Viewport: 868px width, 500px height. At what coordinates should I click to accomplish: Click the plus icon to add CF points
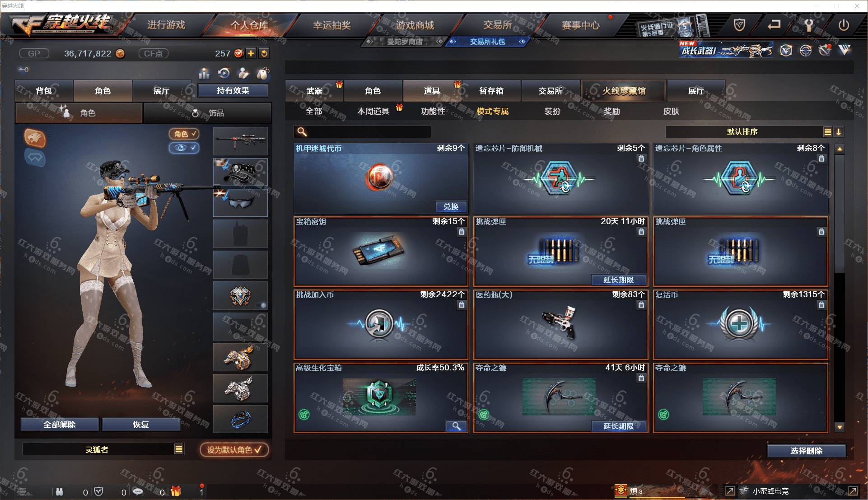[x=251, y=53]
